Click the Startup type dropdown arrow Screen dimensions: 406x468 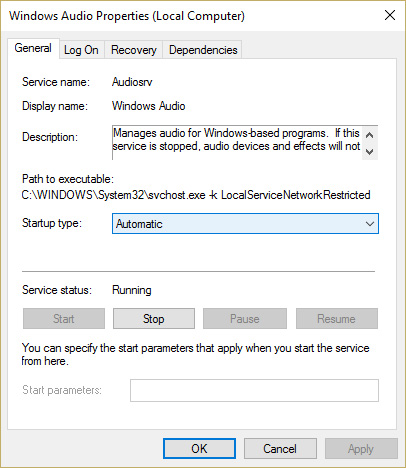(370, 224)
